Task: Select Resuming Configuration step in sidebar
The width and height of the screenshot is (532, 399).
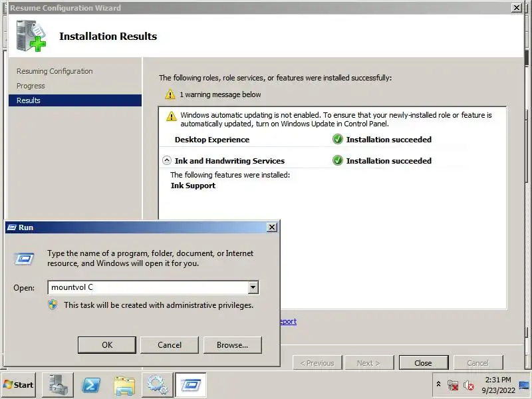Action: point(55,71)
